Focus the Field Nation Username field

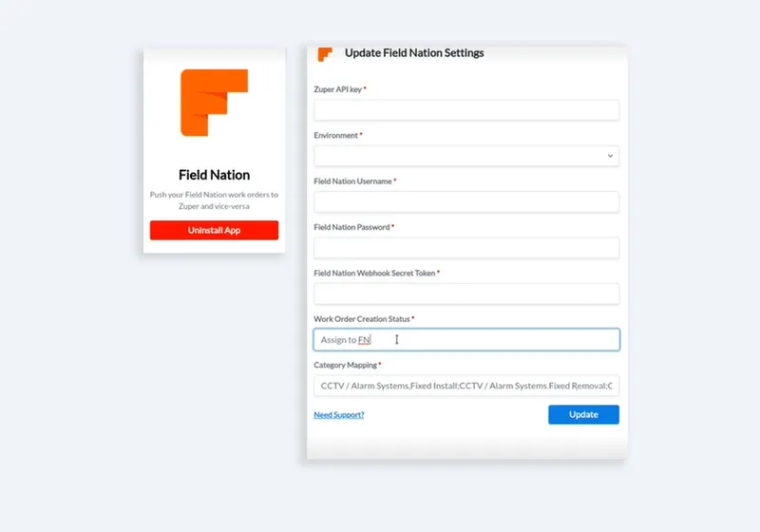[x=466, y=202]
